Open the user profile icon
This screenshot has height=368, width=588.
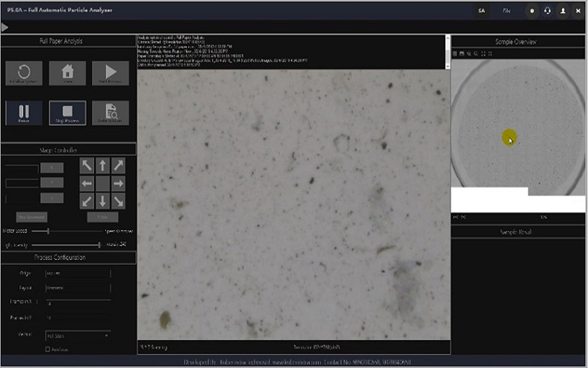(563, 11)
